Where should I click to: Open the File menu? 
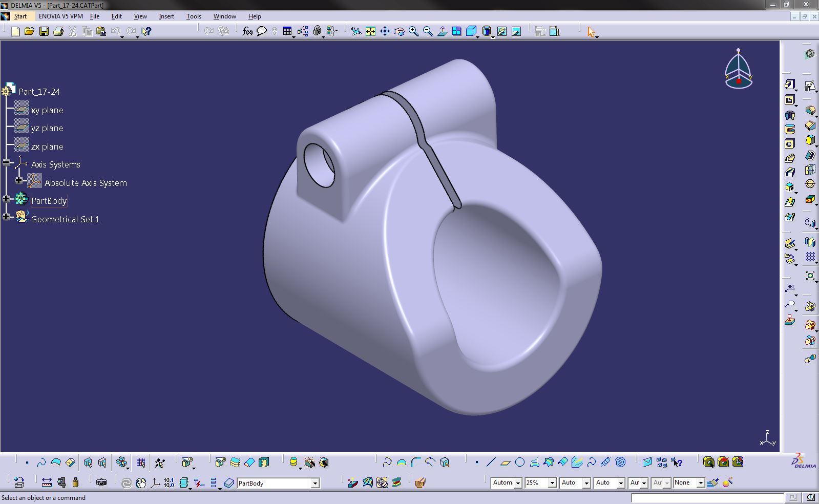(x=95, y=16)
